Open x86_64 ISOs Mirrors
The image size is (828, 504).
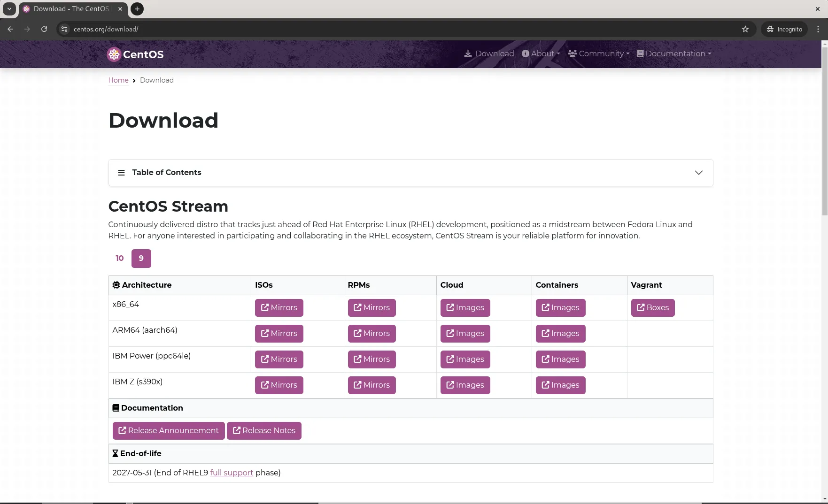click(279, 308)
